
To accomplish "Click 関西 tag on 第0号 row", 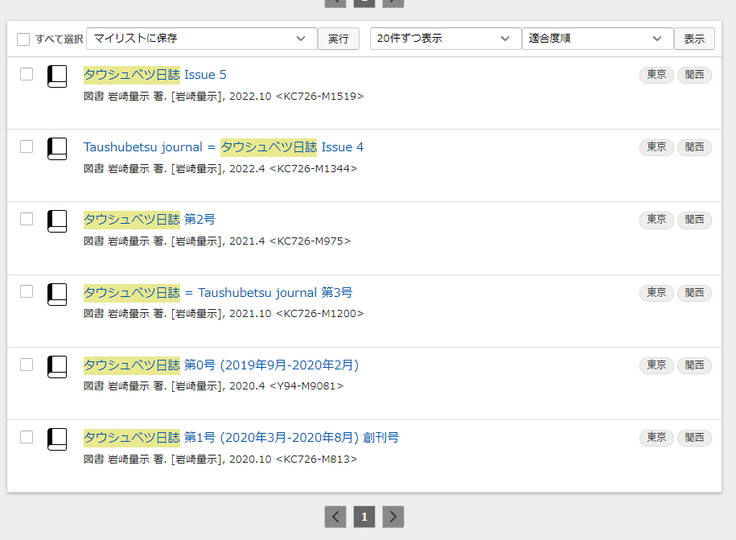I will (x=694, y=365).
